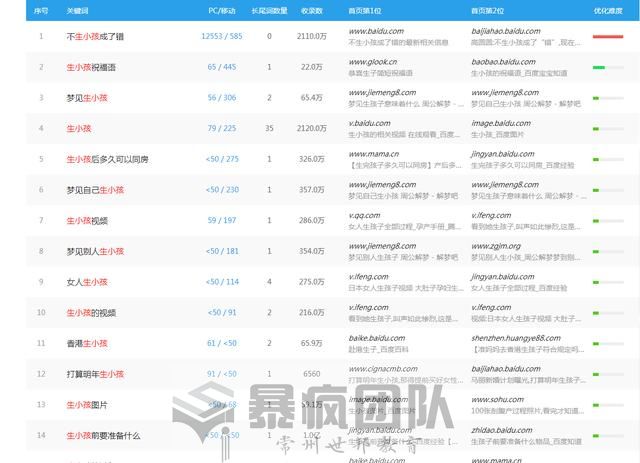Open keyword 梦见别人生小孩
640x463 pixels.
tap(95, 251)
